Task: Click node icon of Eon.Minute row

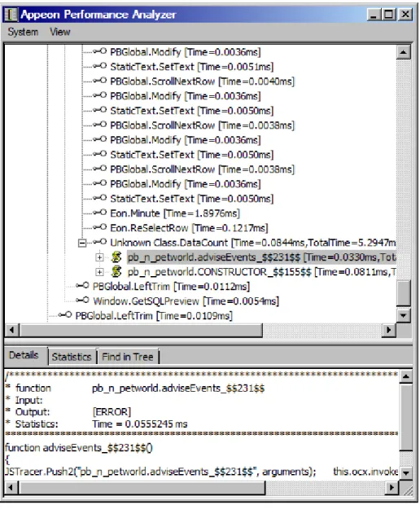Action: [100, 213]
